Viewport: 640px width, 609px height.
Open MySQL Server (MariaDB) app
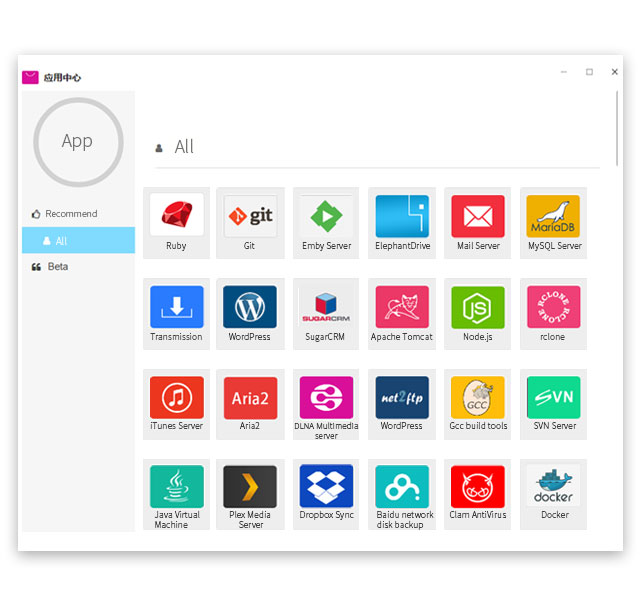pos(553,223)
